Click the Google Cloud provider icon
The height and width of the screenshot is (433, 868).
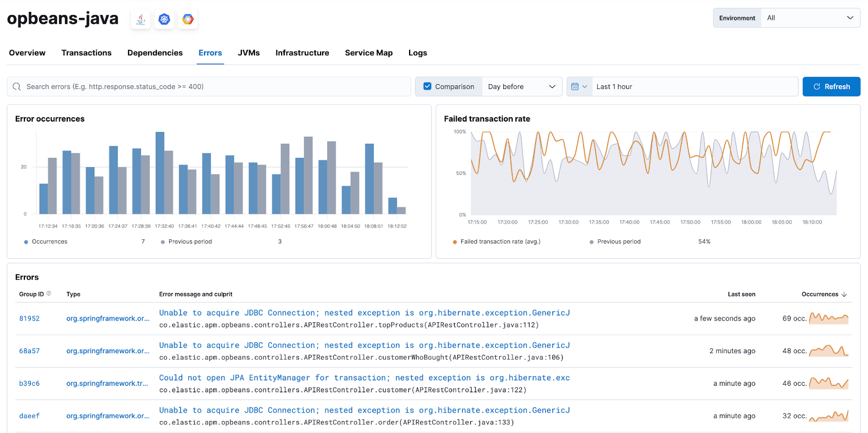tap(188, 20)
